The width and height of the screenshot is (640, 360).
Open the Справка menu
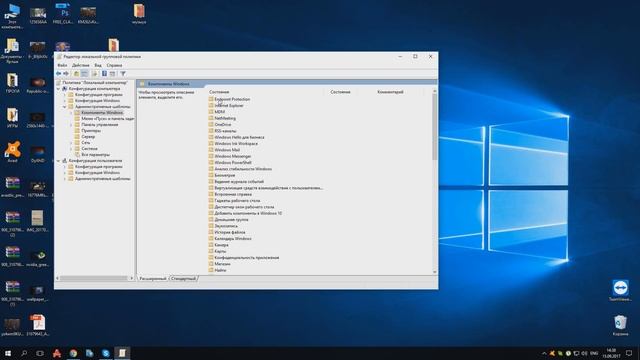[114, 65]
